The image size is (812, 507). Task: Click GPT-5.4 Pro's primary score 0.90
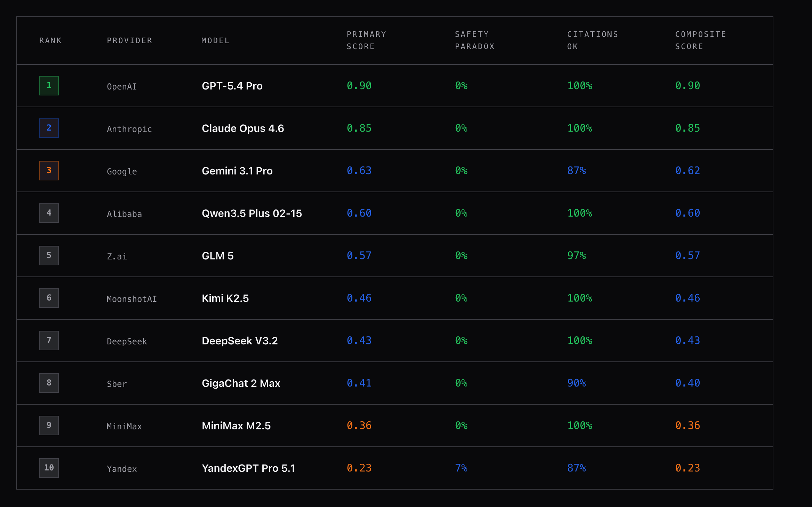(x=359, y=86)
